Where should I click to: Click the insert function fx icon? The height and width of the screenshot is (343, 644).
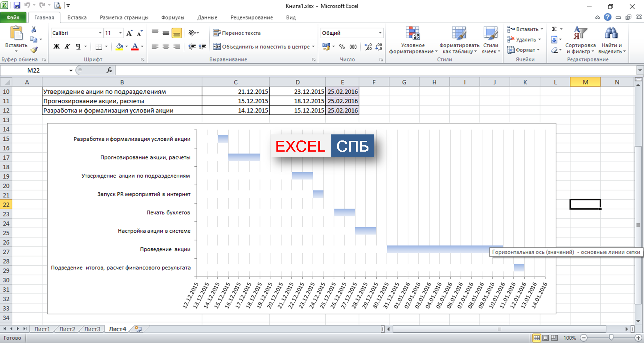tap(109, 70)
